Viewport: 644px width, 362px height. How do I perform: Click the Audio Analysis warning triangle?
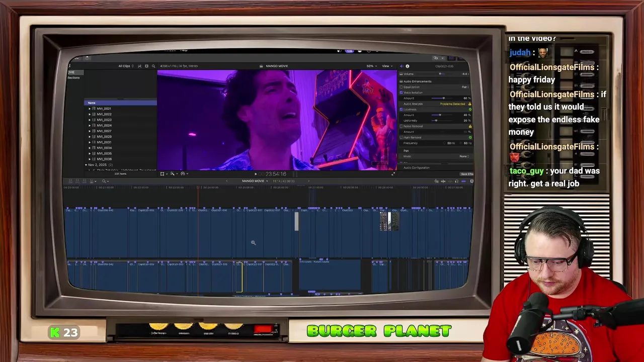pyautogui.click(x=469, y=104)
